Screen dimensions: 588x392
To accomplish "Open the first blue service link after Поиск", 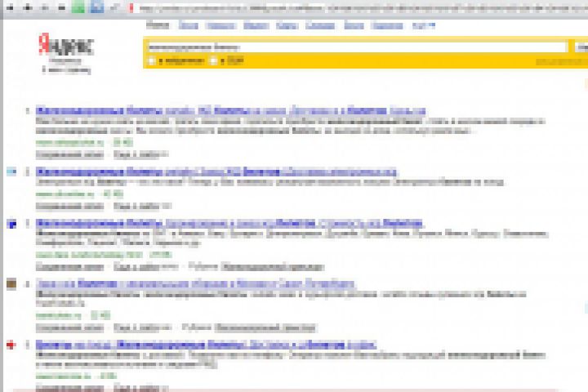I will (x=188, y=25).
